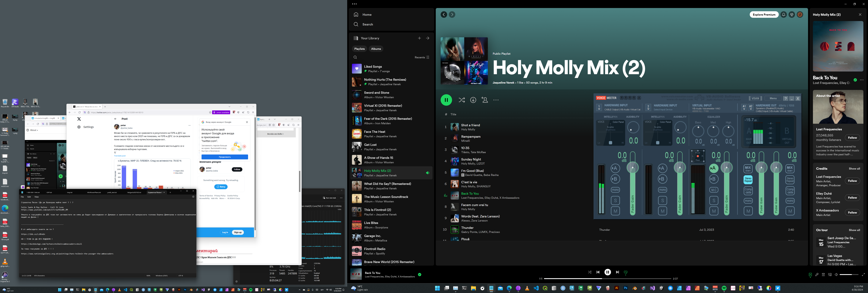
Task: Click the Sign up button on Twitter
Action: pyautogui.click(x=238, y=232)
